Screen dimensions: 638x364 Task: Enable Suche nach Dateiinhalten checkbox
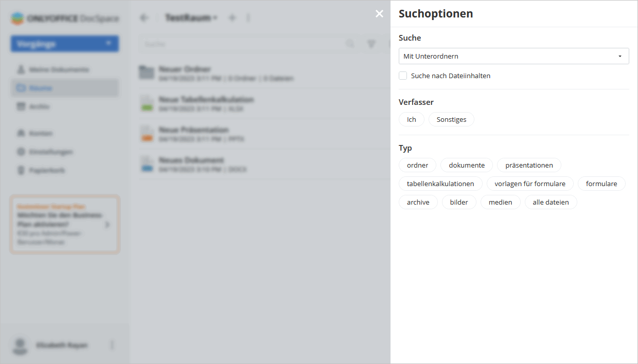tap(403, 76)
